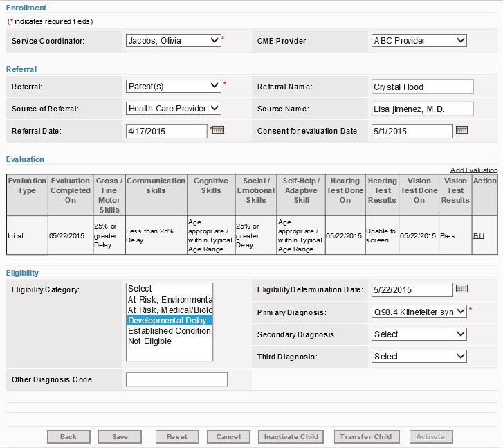Click the Vision Test Done On header
This screenshot has width=503, height=448.
coord(419,195)
